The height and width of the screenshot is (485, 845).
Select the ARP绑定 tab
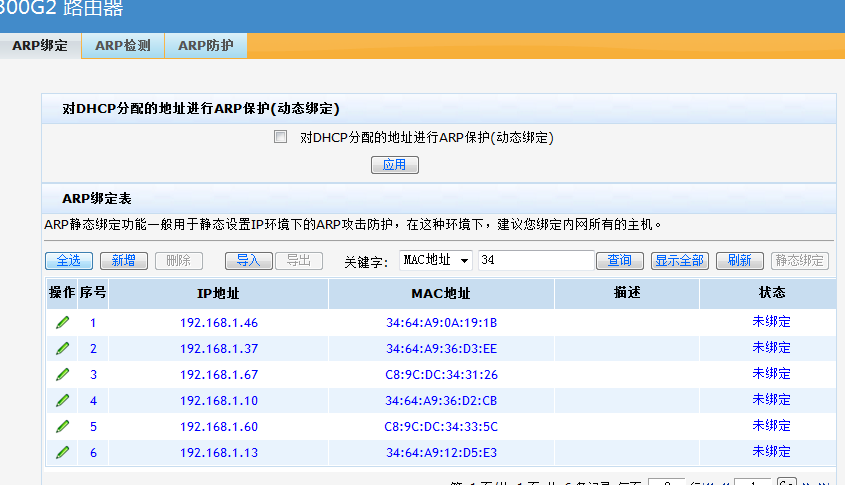pyautogui.click(x=40, y=46)
